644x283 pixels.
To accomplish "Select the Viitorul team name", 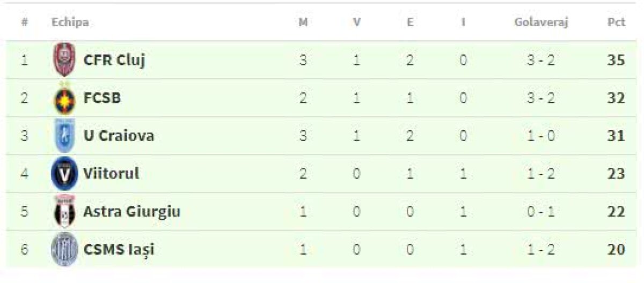I will point(111,174).
